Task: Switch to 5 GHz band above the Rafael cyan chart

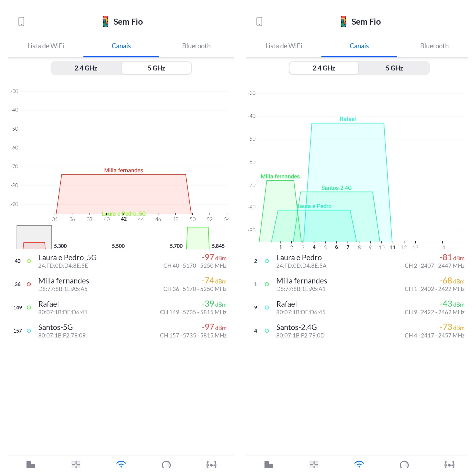Action: [x=394, y=68]
